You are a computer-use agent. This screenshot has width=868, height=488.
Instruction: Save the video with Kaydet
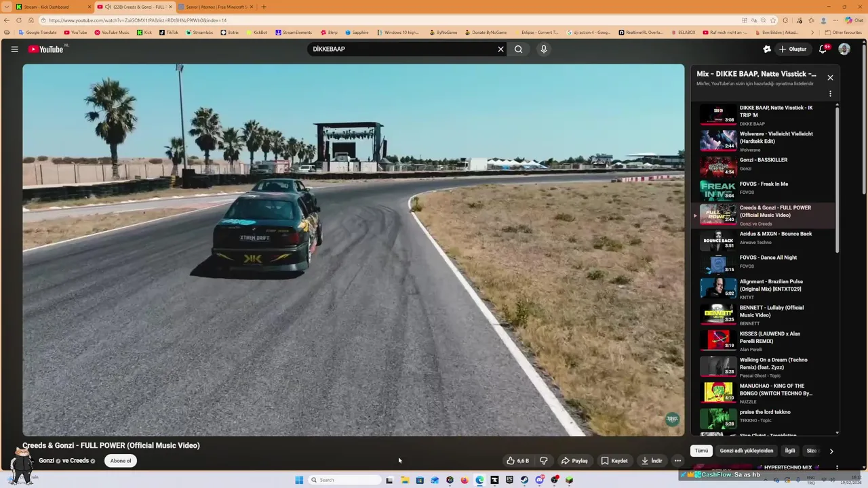[x=614, y=461]
